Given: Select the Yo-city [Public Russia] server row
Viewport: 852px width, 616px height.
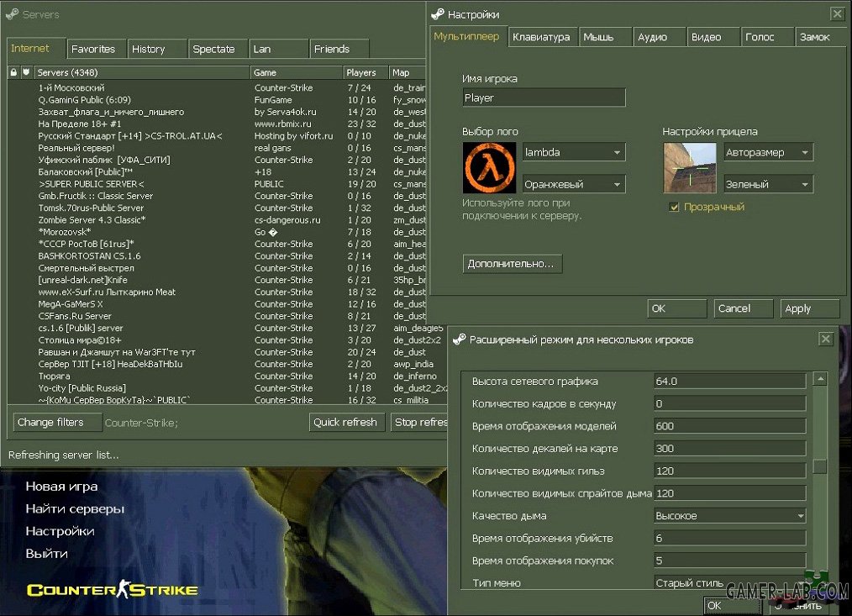Looking at the screenshot, I should click(227, 387).
